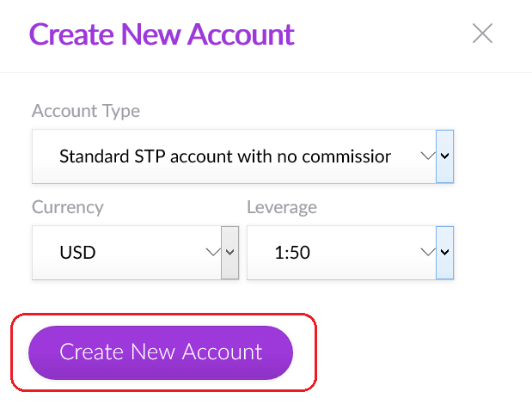
Task: Close the Create New Account dialog
Action: point(482,34)
